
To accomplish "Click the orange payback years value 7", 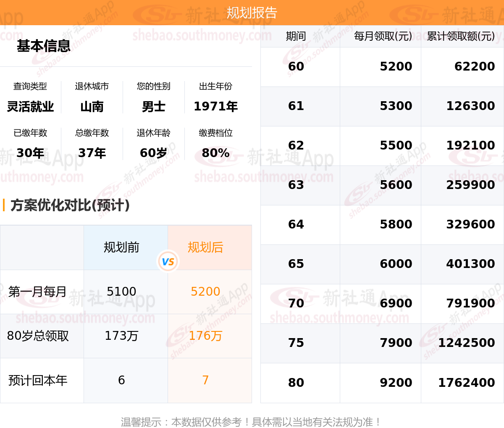I will pos(205,381).
